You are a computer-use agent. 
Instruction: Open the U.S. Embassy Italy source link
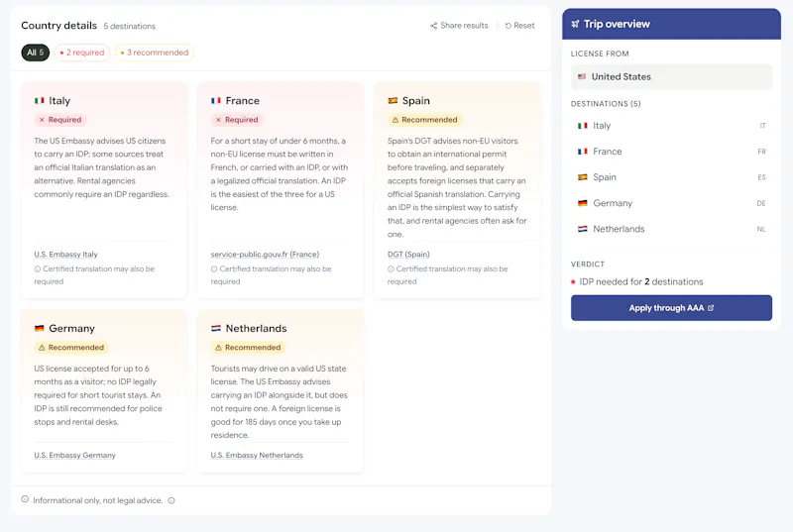tap(65, 255)
